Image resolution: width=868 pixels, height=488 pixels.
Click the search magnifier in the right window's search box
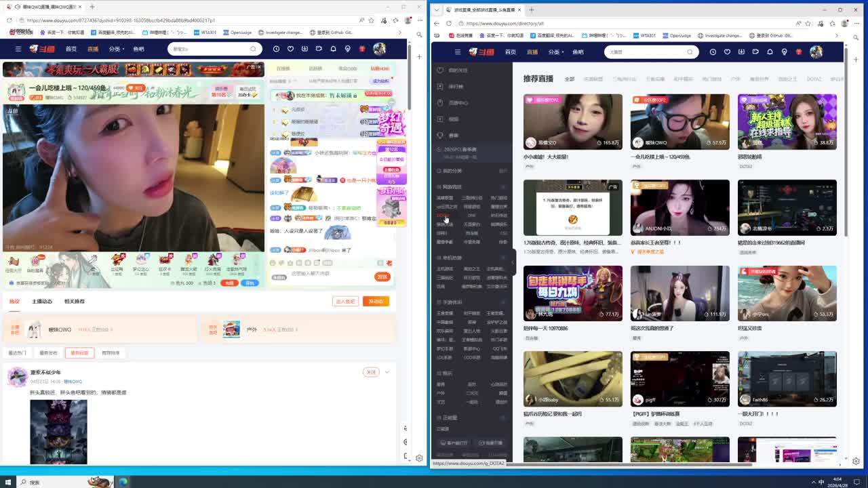(690, 52)
